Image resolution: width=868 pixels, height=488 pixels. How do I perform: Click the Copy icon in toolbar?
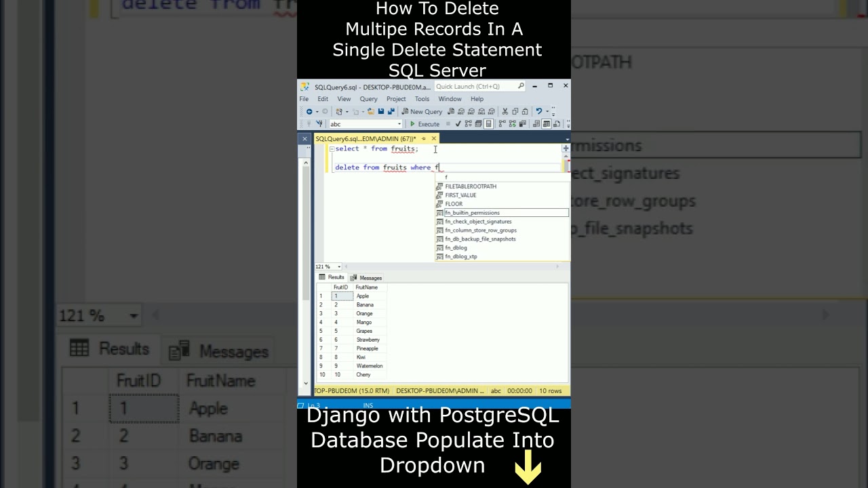tap(515, 112)
